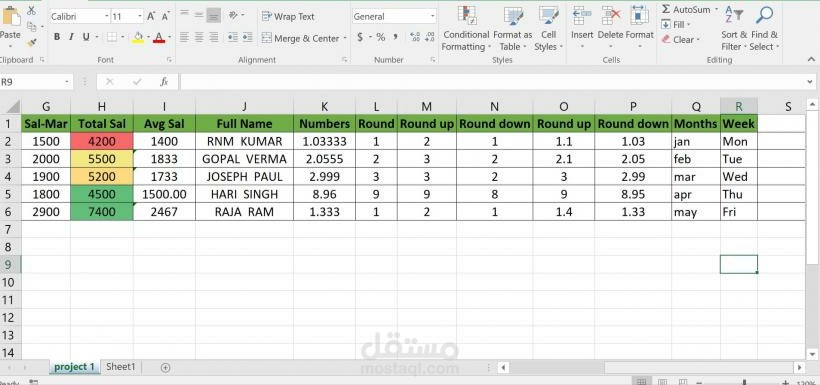Click Increase Decimal icon

click(415, 37)
